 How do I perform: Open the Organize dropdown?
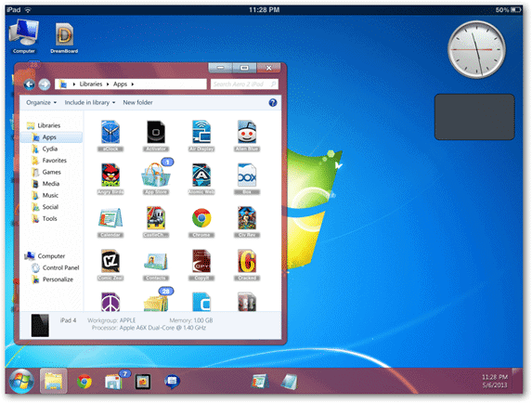tap(41, 102)
